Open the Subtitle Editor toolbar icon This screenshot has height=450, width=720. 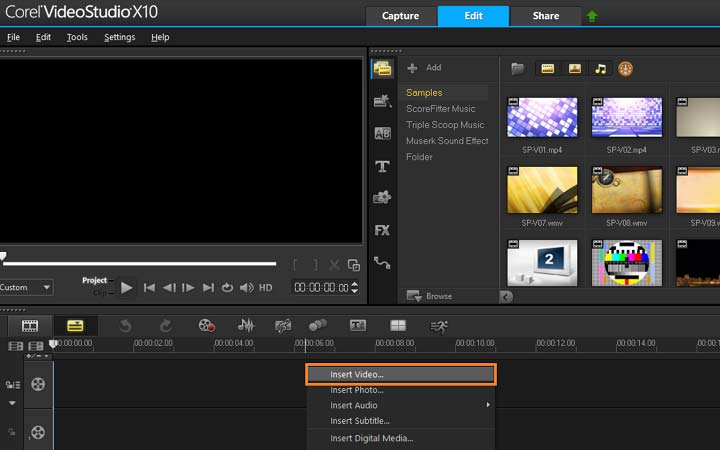pos(357,325)
